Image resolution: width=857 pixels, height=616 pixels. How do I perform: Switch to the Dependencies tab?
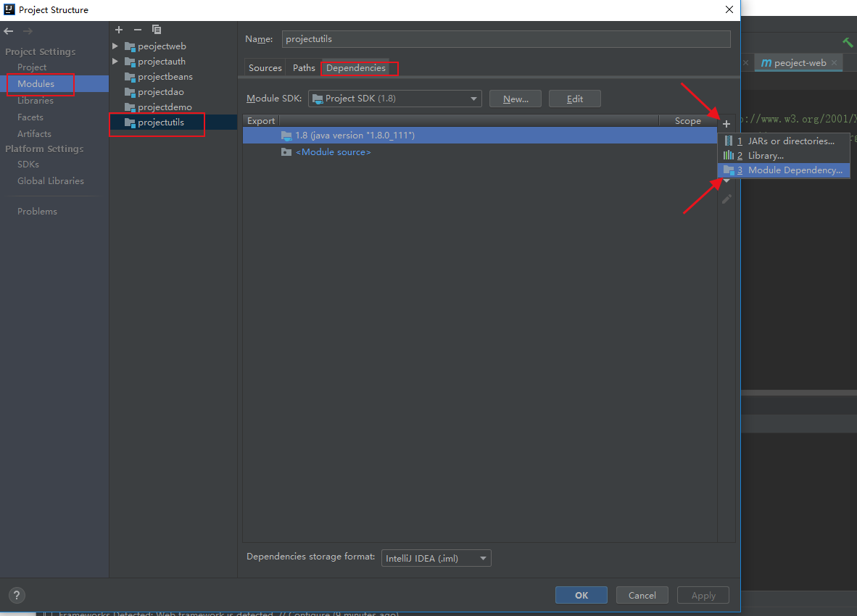click(356, 67)
